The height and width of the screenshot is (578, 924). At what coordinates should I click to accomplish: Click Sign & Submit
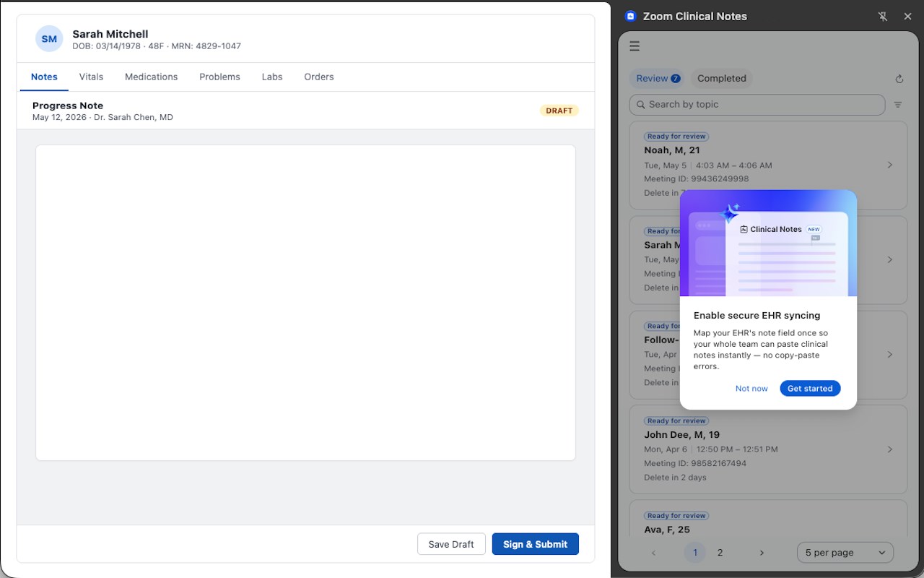(x=536, y=544)
